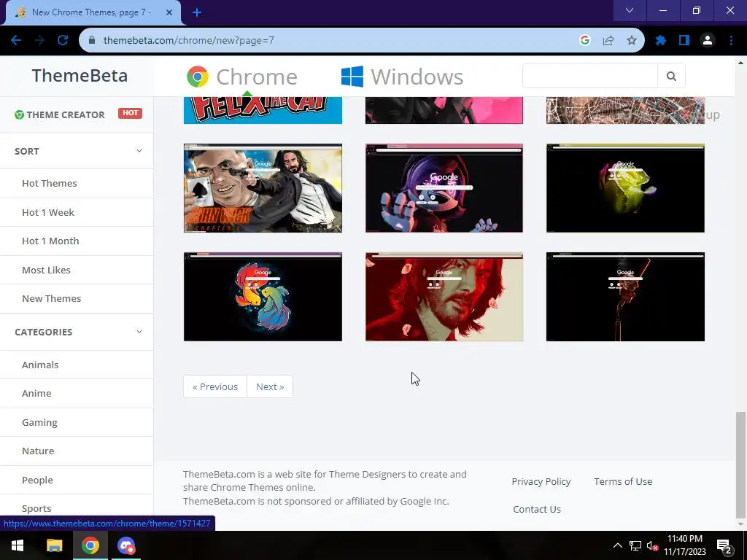Open the Theme Creator link
The width and height of the screenshot is (747, 560).
(x=60, y=114)
